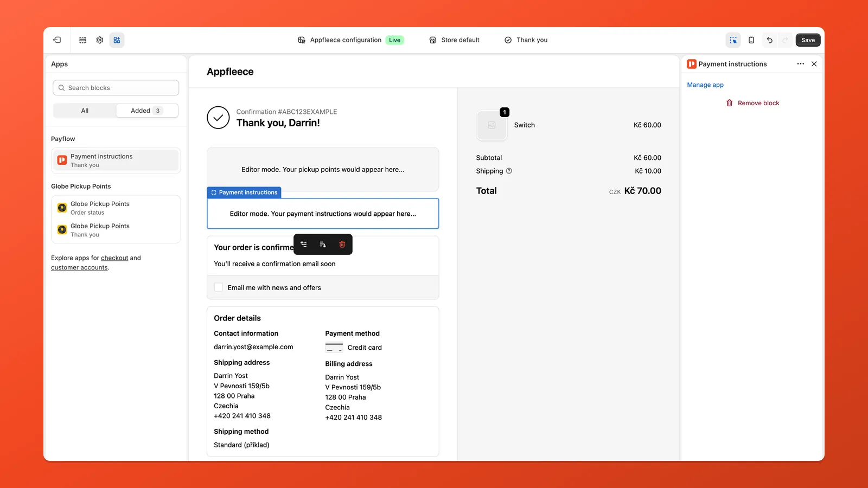
Task: Toggle the inspector selection icon
Action: [733, 40]
